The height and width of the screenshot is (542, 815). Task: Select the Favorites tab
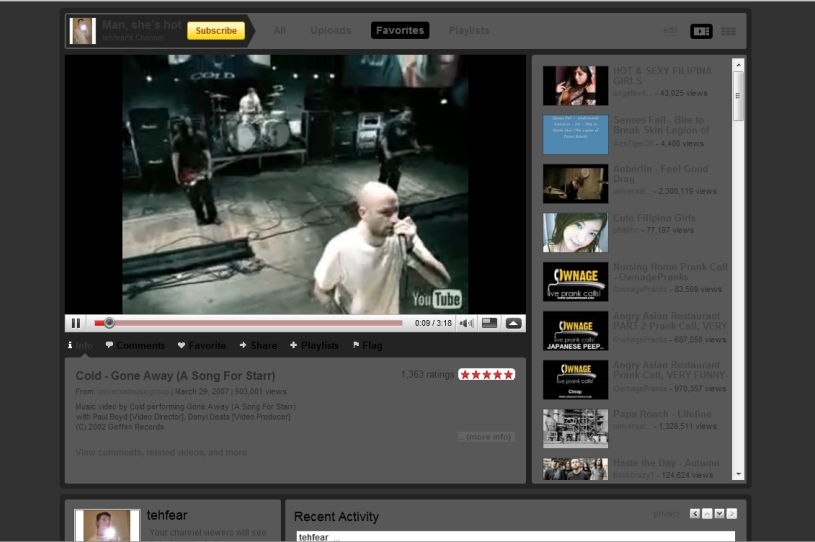point(400,31)
